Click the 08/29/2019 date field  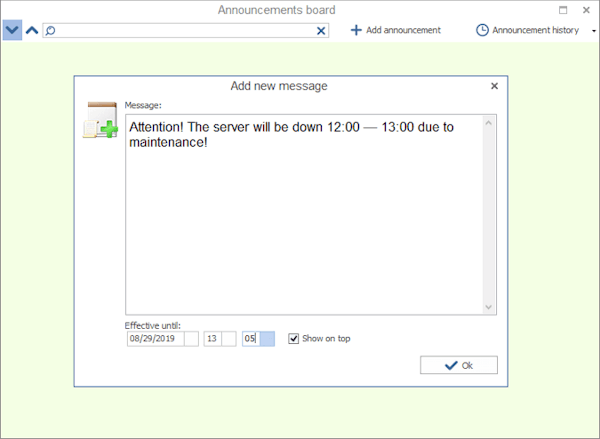[156, 339]
